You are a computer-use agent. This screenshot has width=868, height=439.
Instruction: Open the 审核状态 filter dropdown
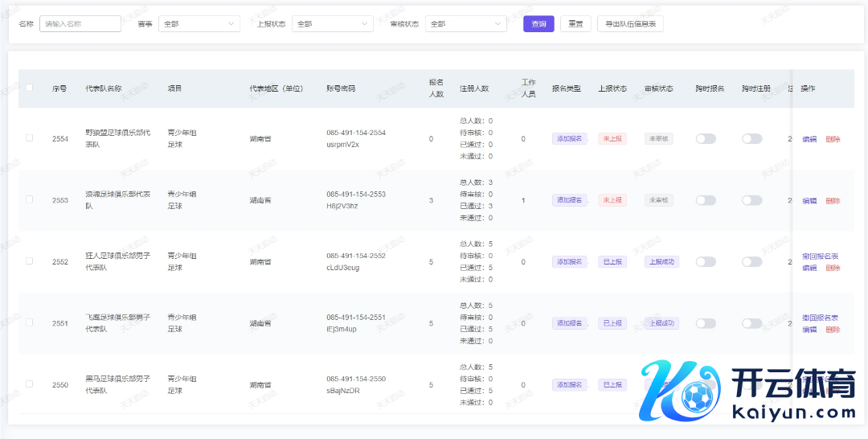click(465, 24)
